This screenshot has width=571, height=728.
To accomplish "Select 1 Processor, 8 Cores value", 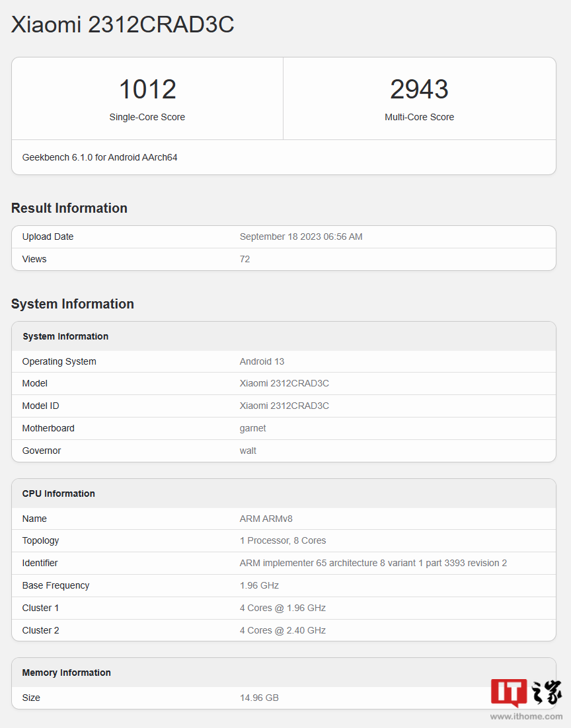I will pos(283,540).
